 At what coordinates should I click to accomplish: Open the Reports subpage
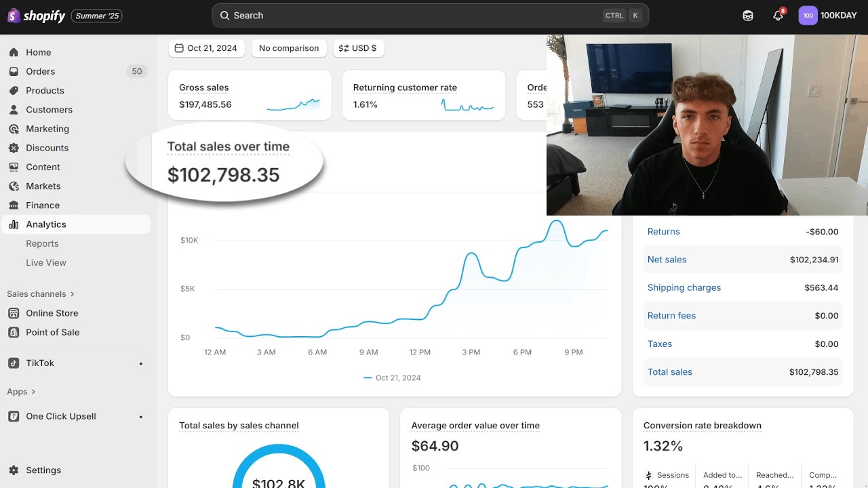coord(42,243)
